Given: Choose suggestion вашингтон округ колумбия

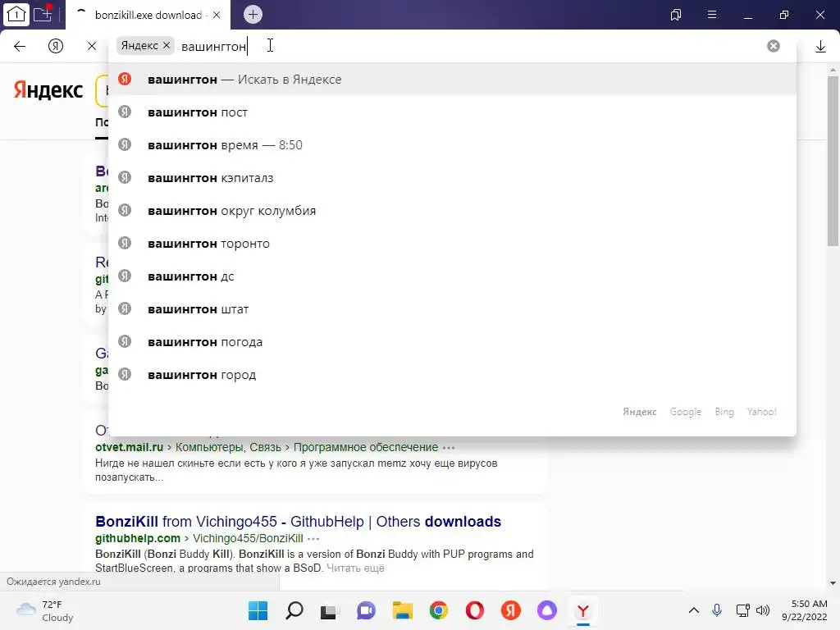Looking at the screenshot, I should [452, 211].
